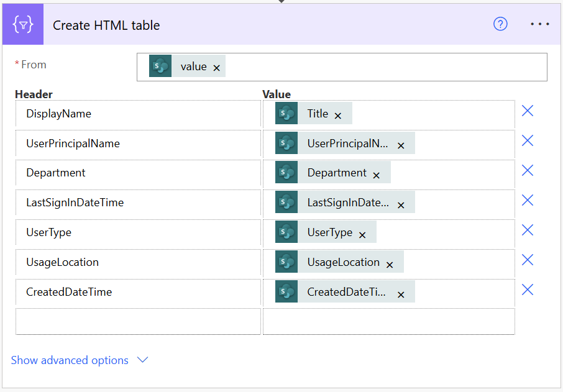Image resolution: width=563 pixels, height=392 pixels.
Task: Delete the DisplayName row
Action: [528, 111]
